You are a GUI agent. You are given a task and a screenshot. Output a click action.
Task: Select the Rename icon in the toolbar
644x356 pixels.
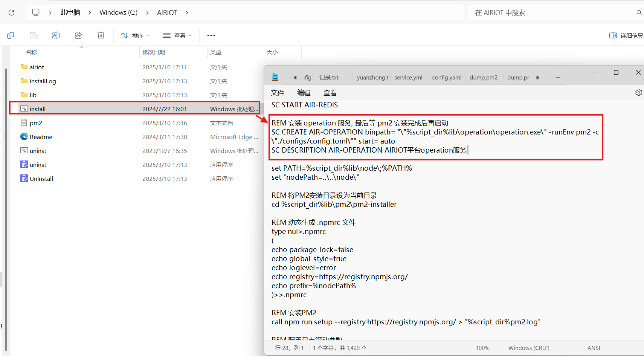[56, 35]
